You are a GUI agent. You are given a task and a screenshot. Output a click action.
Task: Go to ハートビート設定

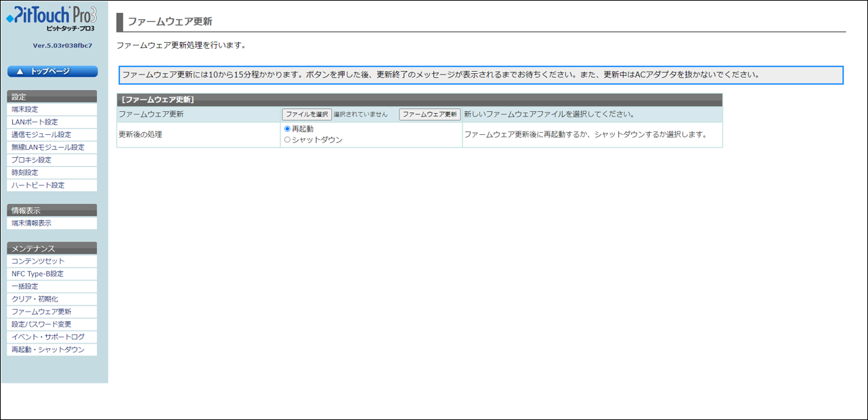click(x=38, y=185)
